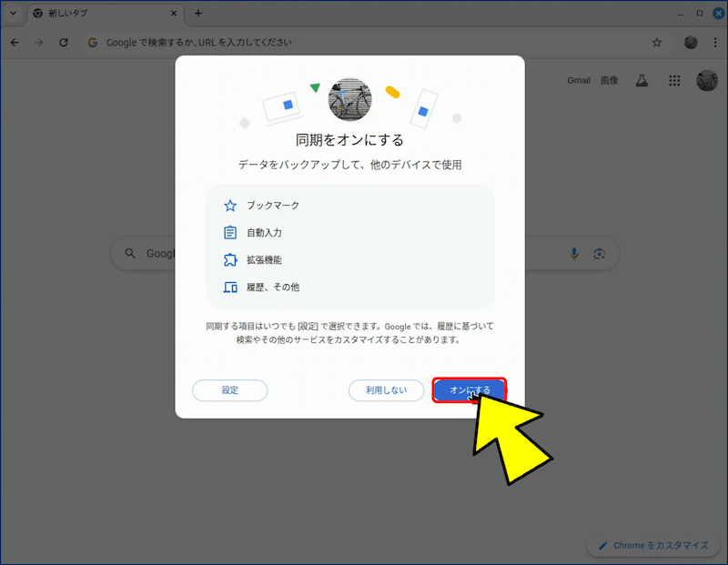Open Chrome three-dot menu

pos(715,43)
